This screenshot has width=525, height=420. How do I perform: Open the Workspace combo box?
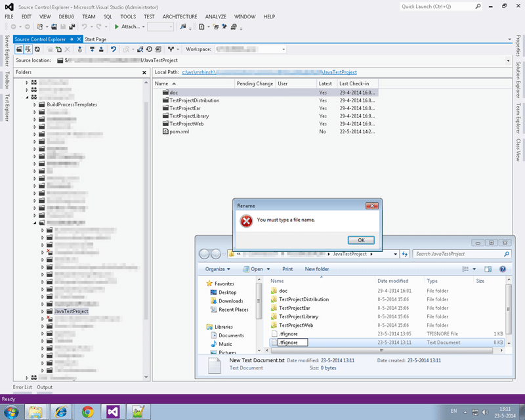(251, 49)
